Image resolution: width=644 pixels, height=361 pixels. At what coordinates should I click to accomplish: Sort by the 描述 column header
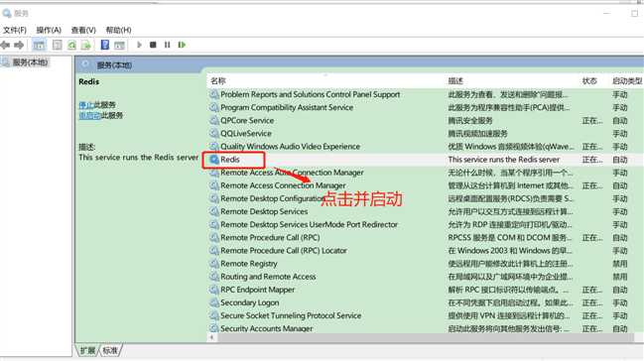tap(455, 81)
